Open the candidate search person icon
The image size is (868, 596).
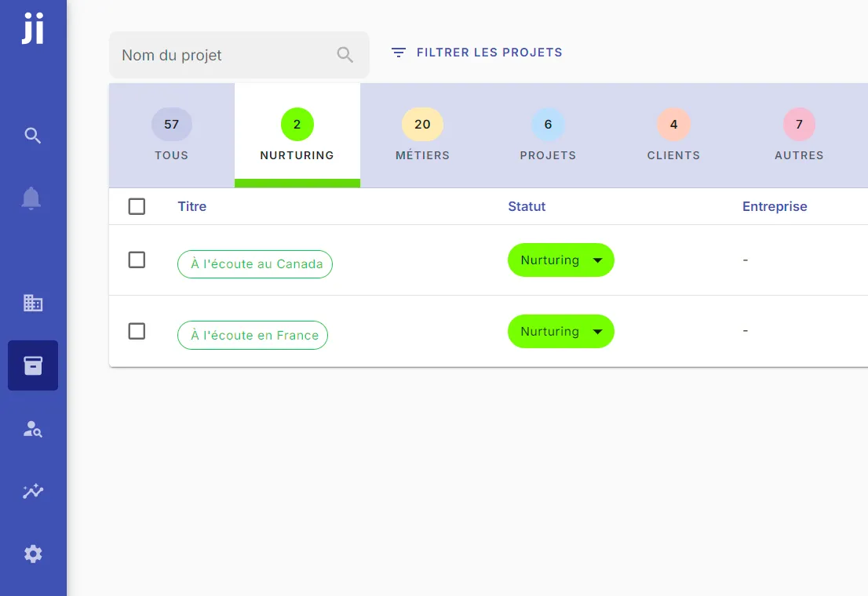pos(33,429)
